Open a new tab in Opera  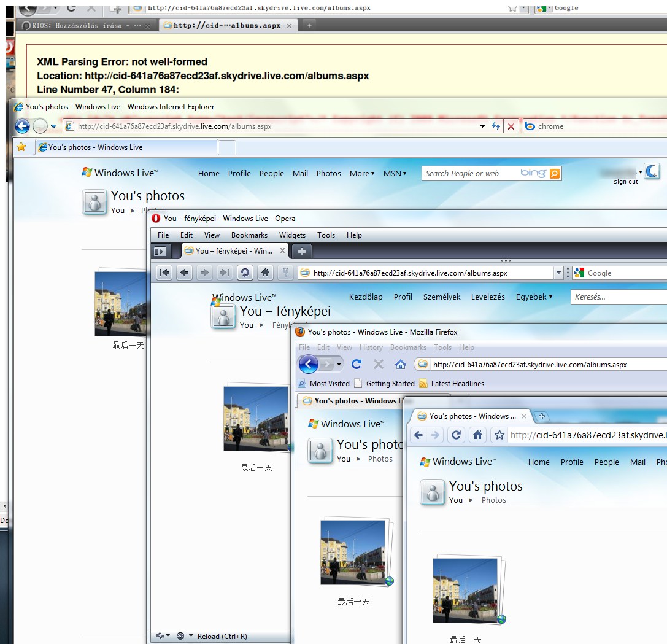click(302, 252)
